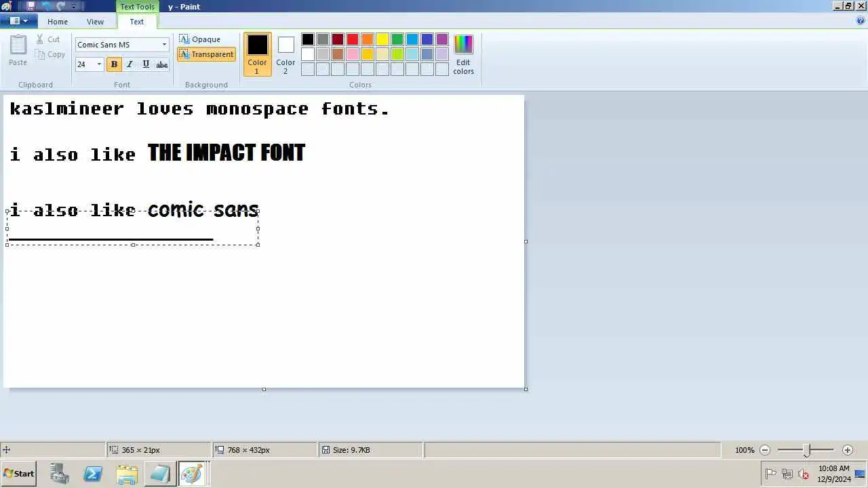Click the Action Center flag tray icon
Viewport: 868px width, 488px height.
point(770,474)
